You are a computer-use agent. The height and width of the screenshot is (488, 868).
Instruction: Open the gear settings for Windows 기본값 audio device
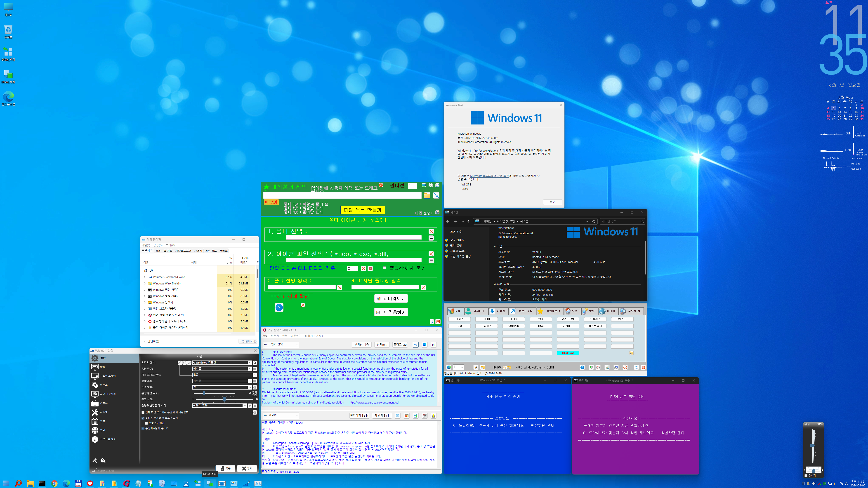coord(255,363)
